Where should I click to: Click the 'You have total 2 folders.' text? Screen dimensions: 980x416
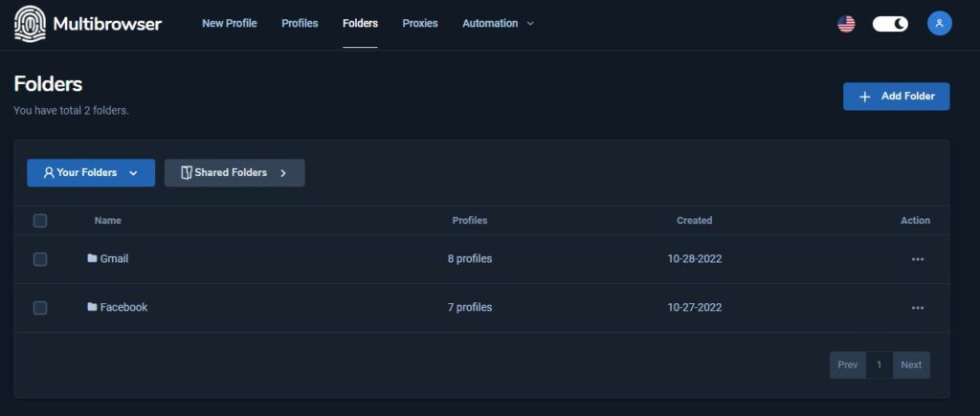coord(71,111)
